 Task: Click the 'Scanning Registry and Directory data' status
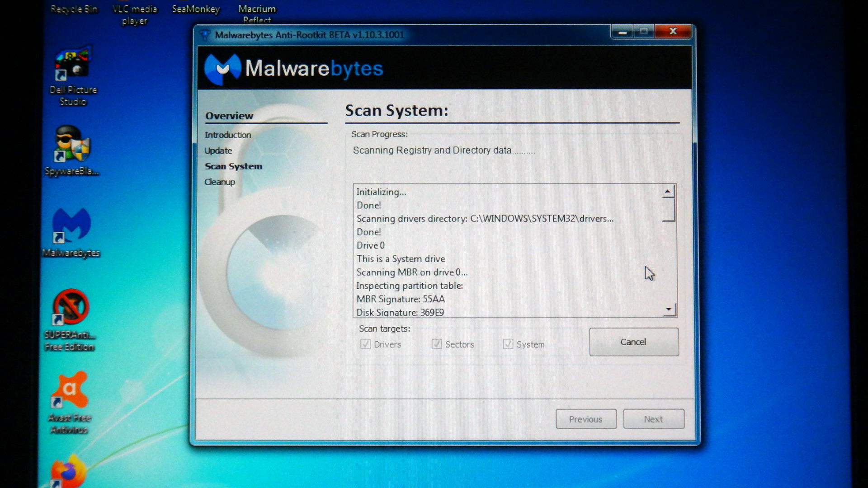click(443, 150)
